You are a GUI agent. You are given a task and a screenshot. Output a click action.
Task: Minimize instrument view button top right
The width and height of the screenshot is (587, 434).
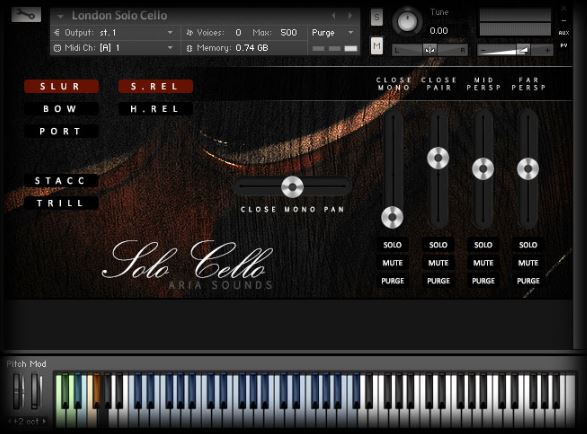click(x=564, y=21)
